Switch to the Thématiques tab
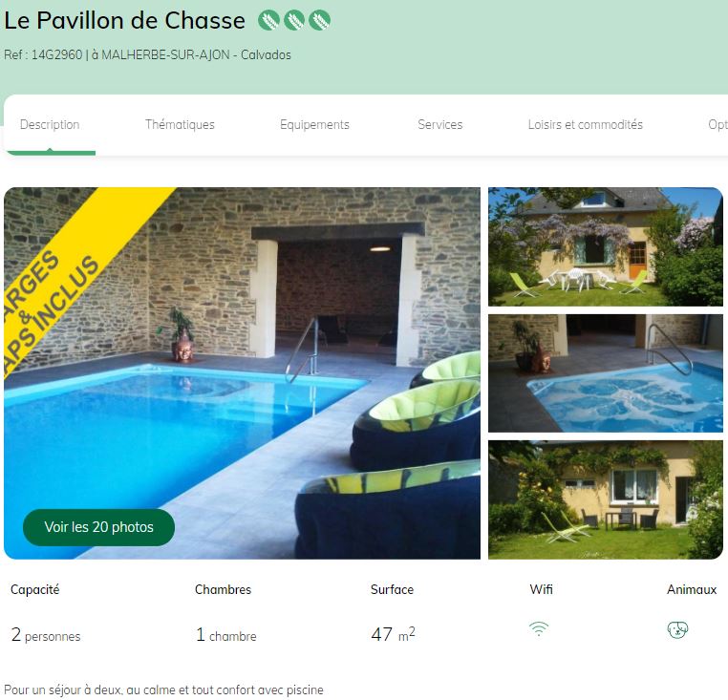This screenshot has width=728, height=700. tap(180, 124)
